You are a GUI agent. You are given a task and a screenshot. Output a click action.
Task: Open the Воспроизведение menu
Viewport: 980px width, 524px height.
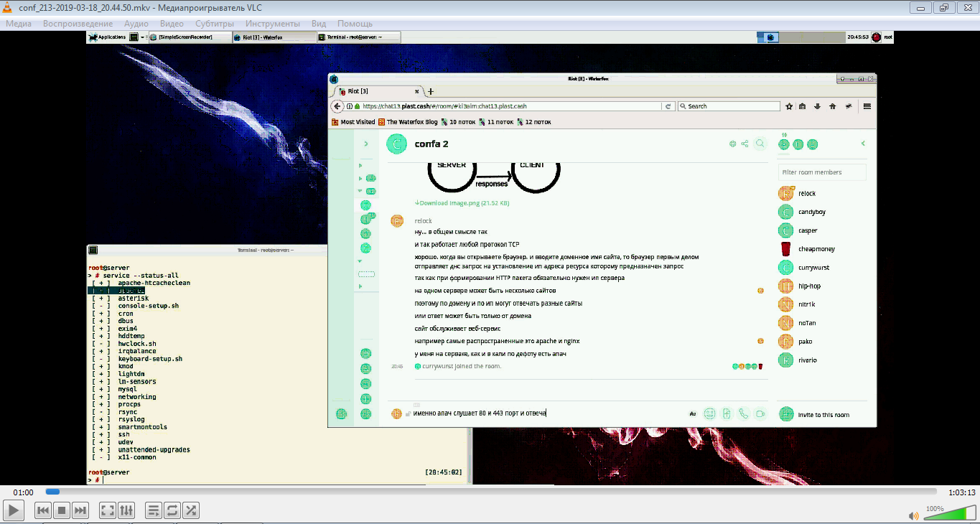(x=78, y=23)
